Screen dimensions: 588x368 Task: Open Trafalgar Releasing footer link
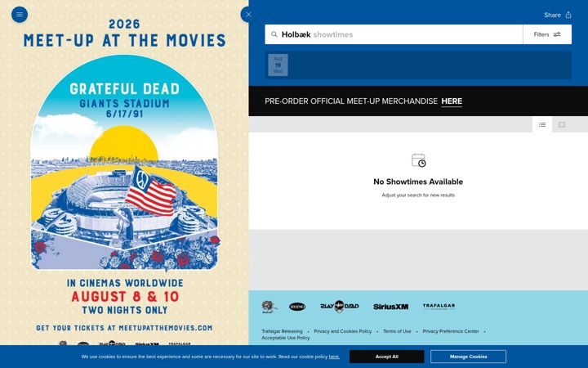coord(282,331)
